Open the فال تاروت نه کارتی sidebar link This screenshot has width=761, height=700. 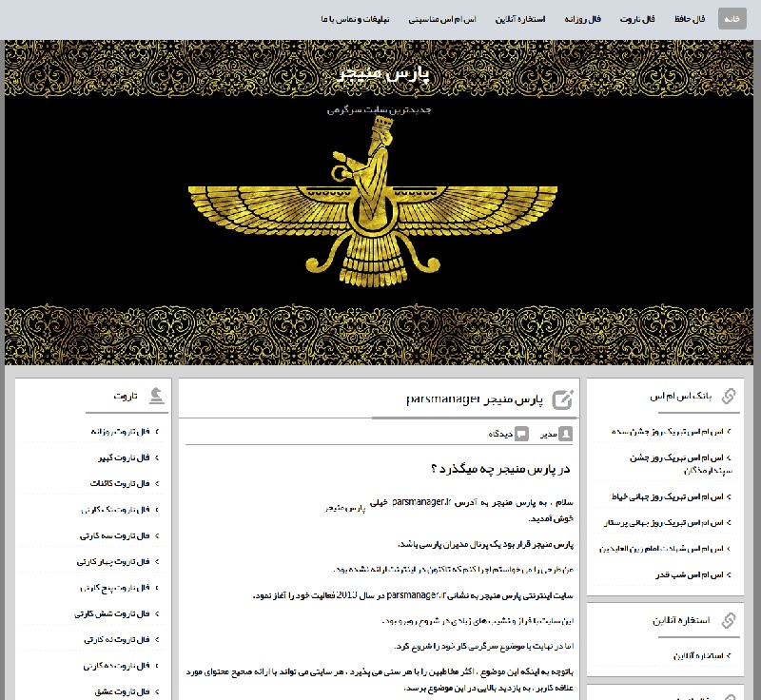click(x=116, y=639)
